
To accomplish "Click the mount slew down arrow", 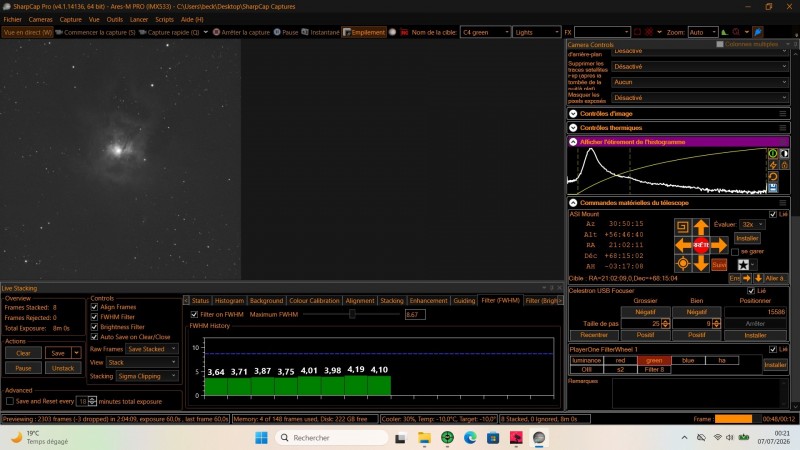I will click(x=701, y=264).
